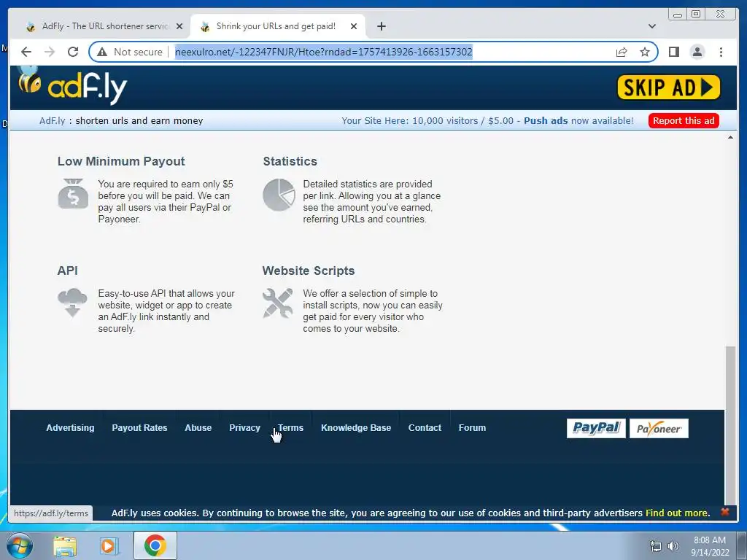Bookmark this page with star icon

[x=645, y=52]
